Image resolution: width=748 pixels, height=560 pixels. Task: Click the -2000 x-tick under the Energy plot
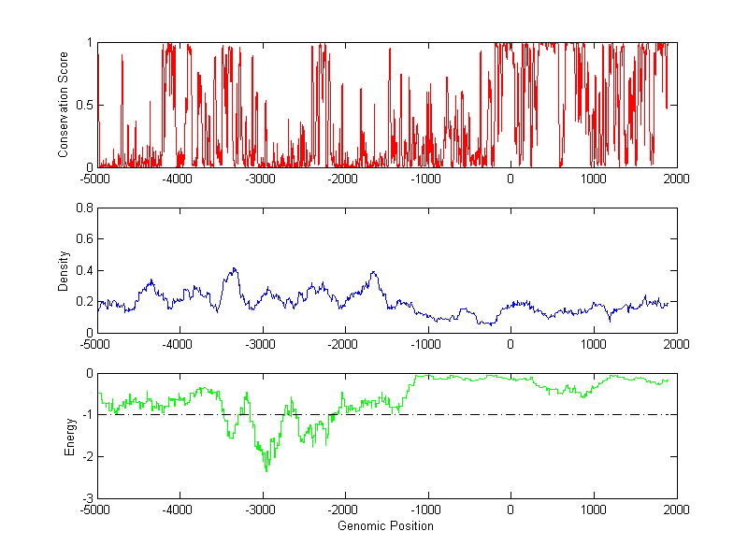tap(344, 510)
